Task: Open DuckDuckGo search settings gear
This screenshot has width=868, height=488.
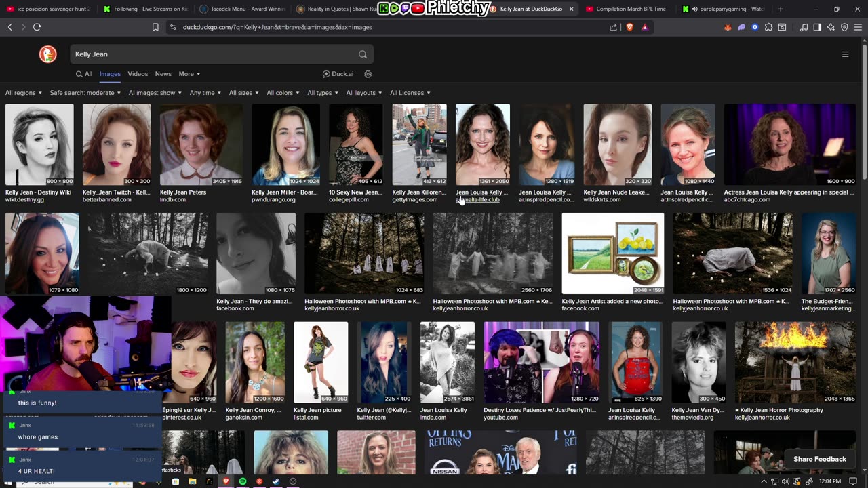Action: pyautogui.click(x=368, y=74)
